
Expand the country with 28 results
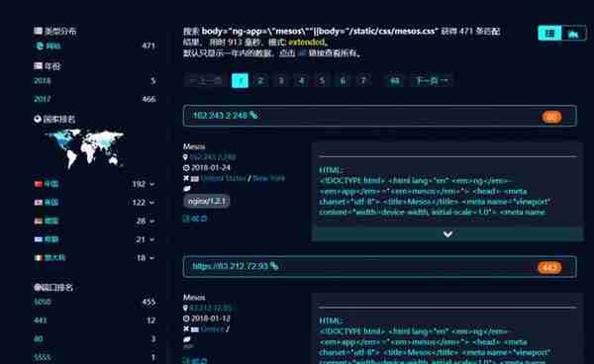[x=151, y=221]
